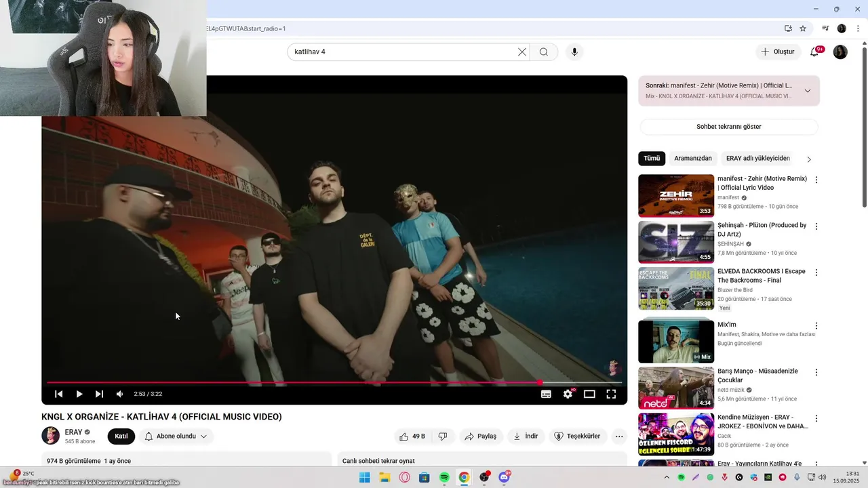868x488 pixels.
Task: Open Chrome media controls icon
Action: (x=825, y=28)
